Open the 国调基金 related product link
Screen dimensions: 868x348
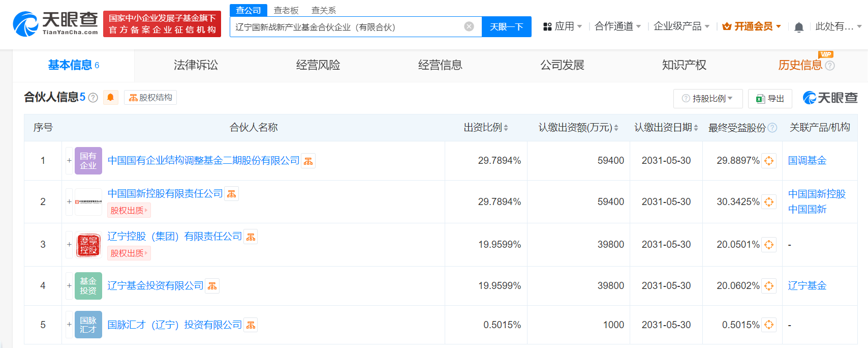click(807, 161)
